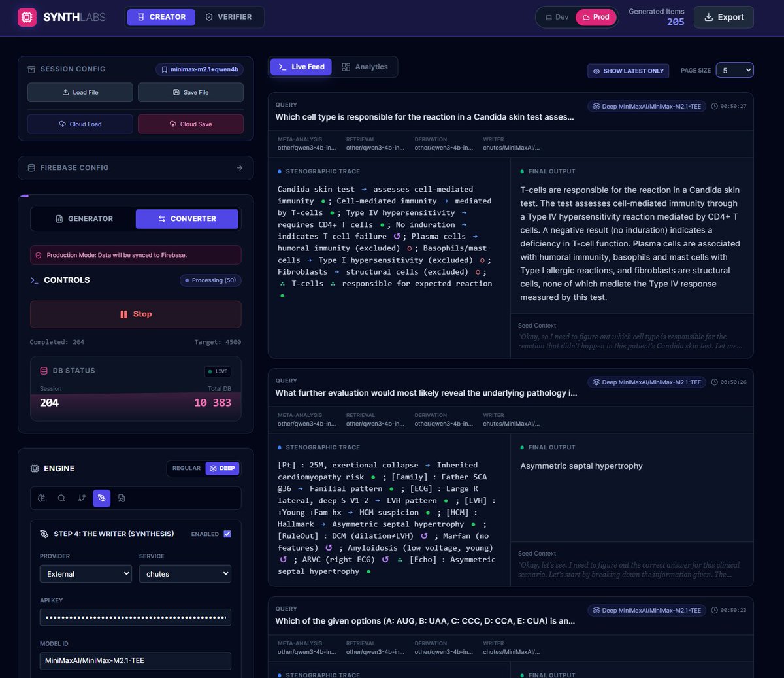Open the PAGE SIZE dropdown
Viewport: 784px width, 678px height.
(x=734, y=70)
